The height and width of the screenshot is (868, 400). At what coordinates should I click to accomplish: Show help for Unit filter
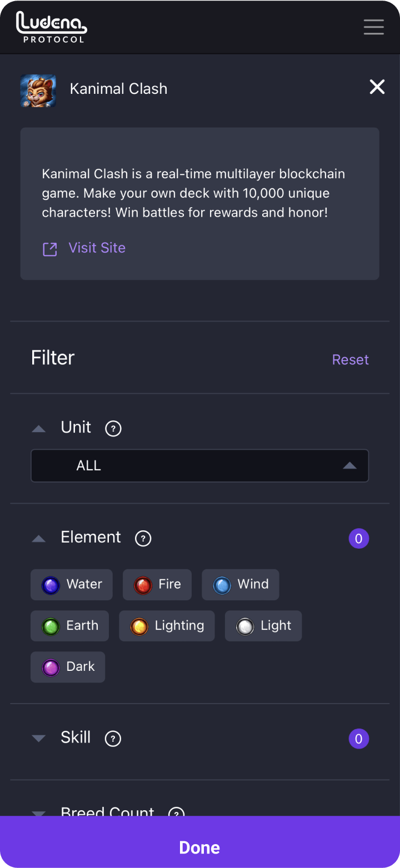pos(113,428)
